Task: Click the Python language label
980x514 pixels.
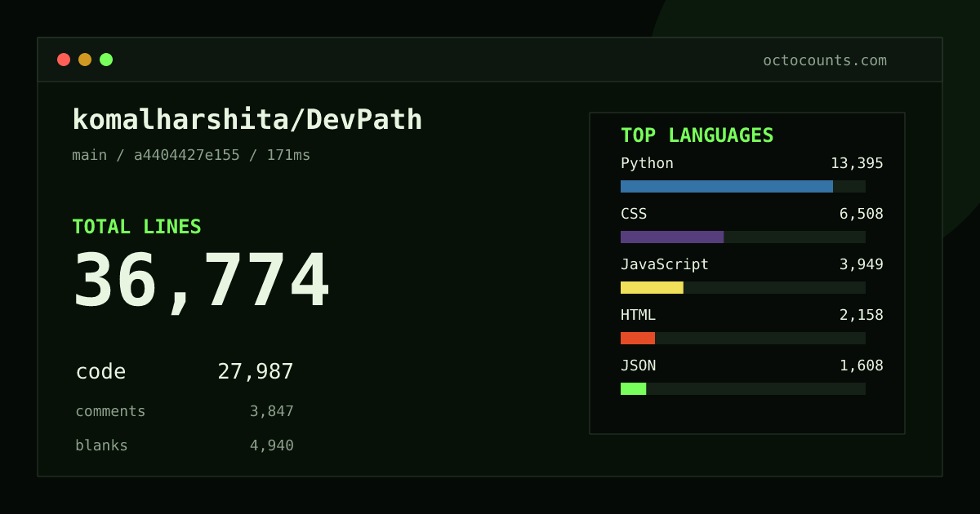Action: (x=647, y=163)
